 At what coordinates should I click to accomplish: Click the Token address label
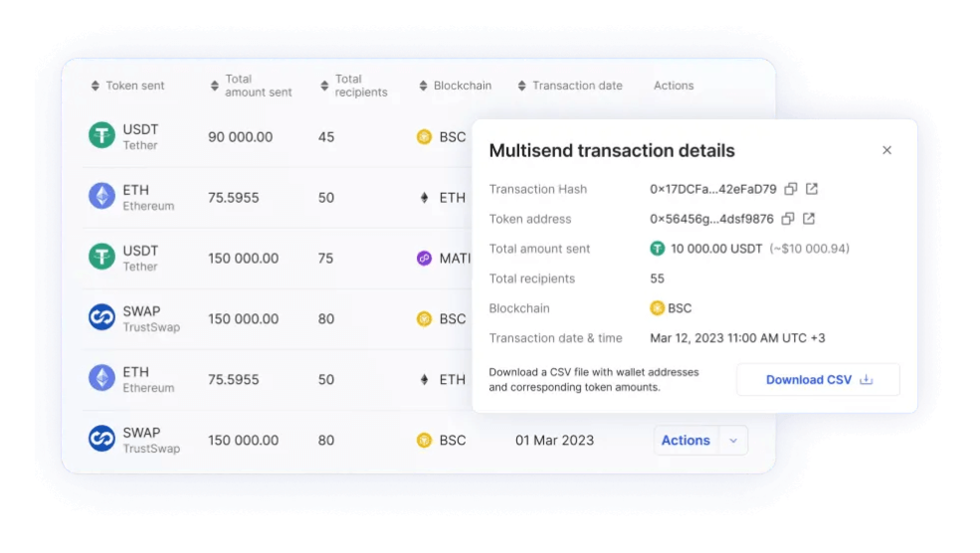530,219
